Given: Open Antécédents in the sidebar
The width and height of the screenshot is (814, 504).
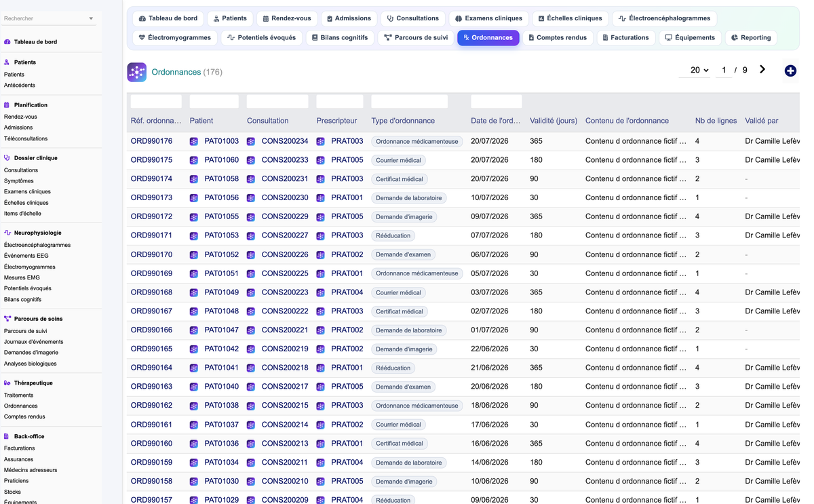Looking at the screenshot, I should [x=20, y=85].
